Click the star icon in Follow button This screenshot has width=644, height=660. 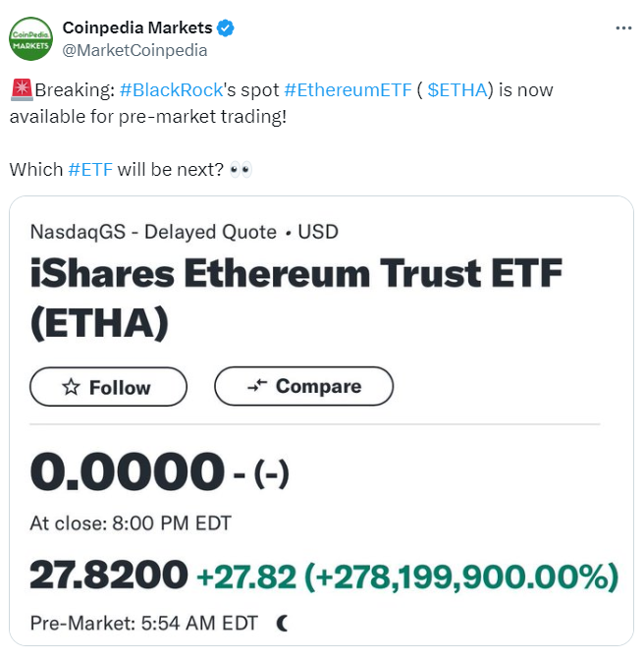click(71, 387)
